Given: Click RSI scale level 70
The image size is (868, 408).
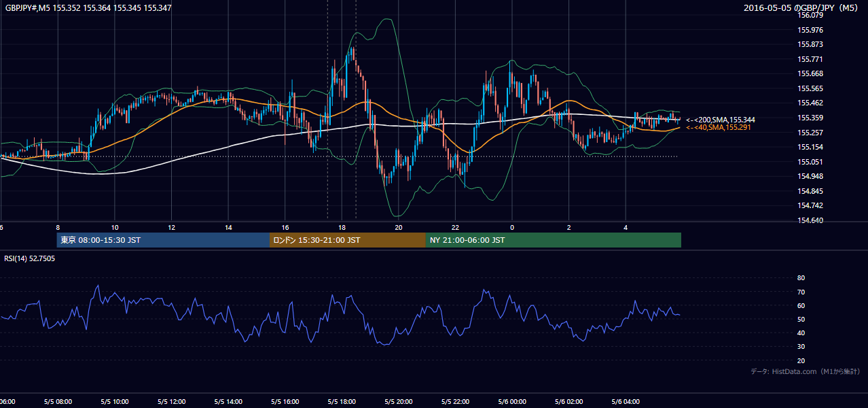Looking at the screenshot, I should click(x=801, y=292).
